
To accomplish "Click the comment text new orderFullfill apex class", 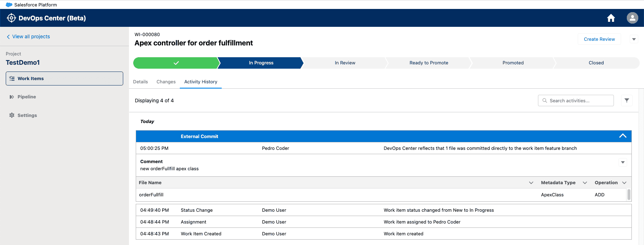I will (x=169, y=169).
